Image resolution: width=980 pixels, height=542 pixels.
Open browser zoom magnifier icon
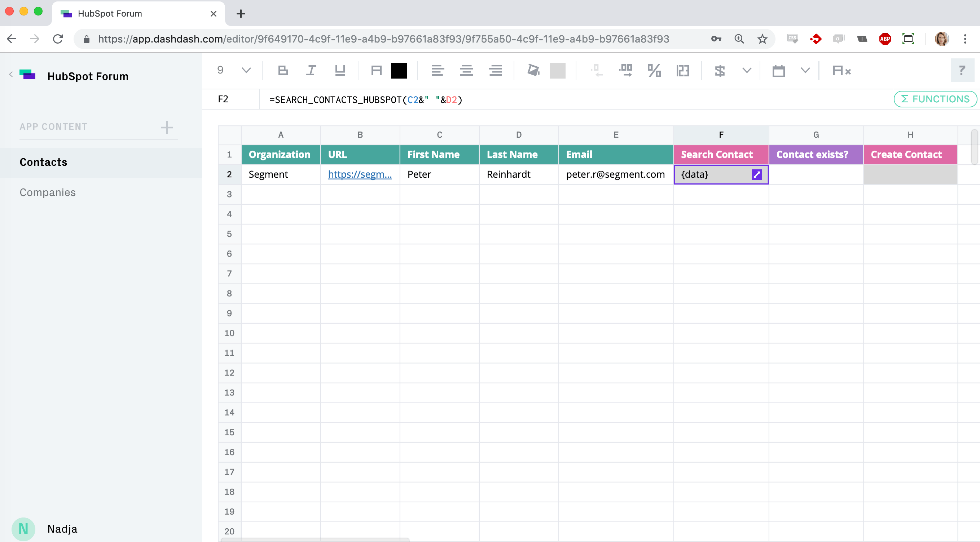739,39
